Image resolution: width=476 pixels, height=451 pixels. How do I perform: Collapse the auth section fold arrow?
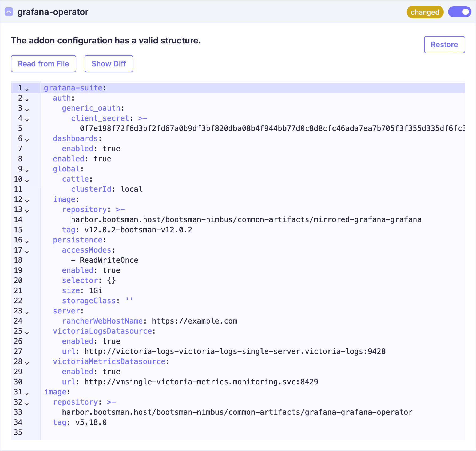pyautogui.click(x=27, y=99)
